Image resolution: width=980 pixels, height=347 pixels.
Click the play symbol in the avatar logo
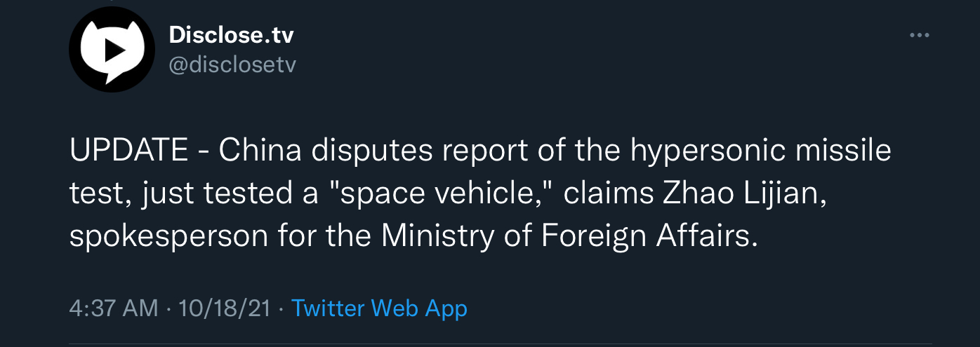click(x=113, y=50)
